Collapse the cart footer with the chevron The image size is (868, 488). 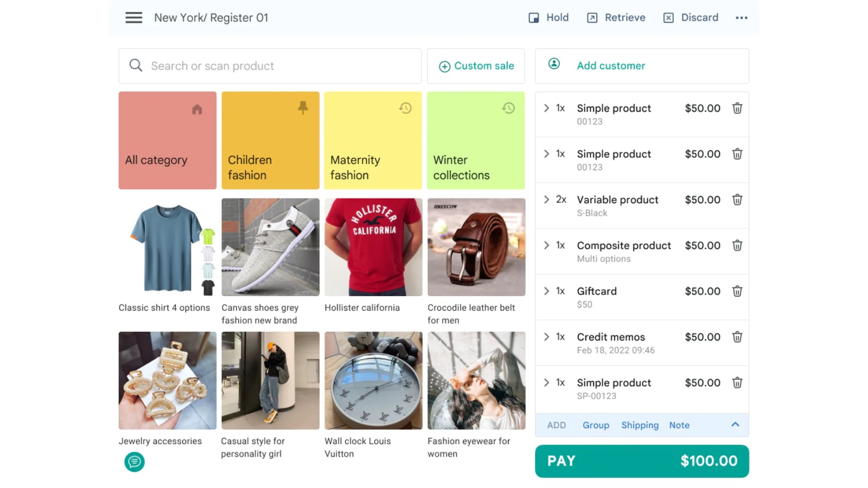[736, 425]
